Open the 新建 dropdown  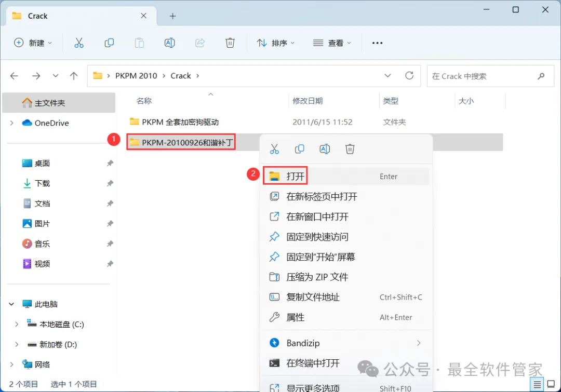coord(33,43)
